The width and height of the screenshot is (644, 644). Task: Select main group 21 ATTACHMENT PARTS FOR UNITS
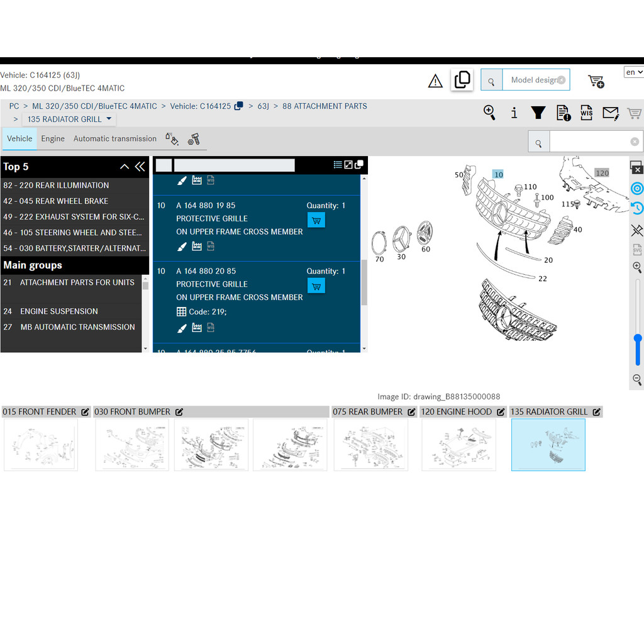tap(71, 282)
